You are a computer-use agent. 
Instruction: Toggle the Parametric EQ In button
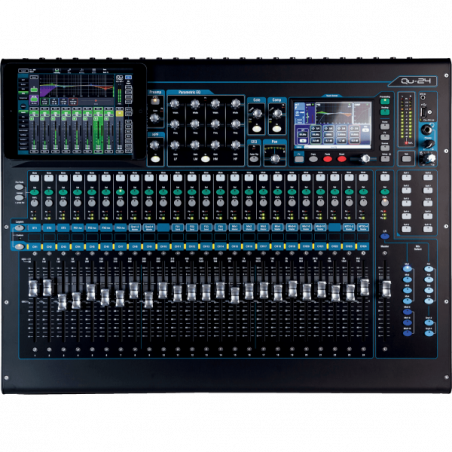pyautogui.click(x=205, y=159)
